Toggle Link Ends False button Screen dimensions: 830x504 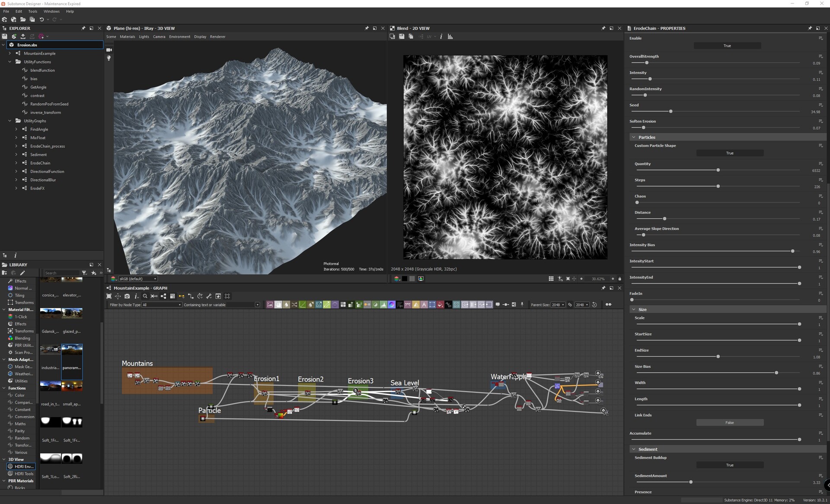(729, 423)
